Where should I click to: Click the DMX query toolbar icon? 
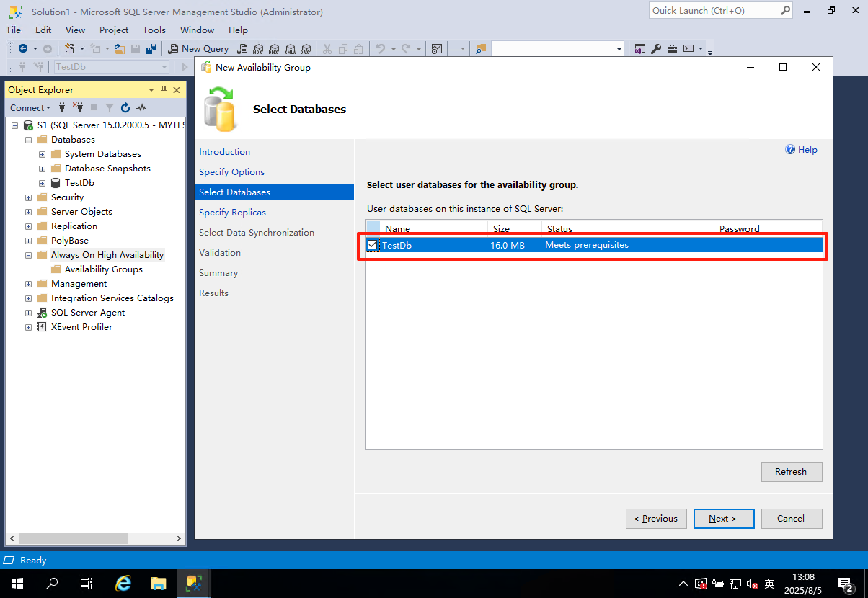click(274, 49)
